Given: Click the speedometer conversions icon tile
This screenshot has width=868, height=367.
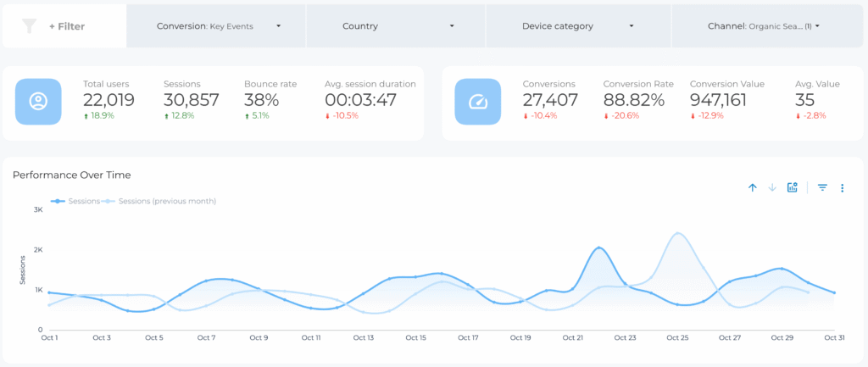Looking at the screenshot, I should coord(478,102).
